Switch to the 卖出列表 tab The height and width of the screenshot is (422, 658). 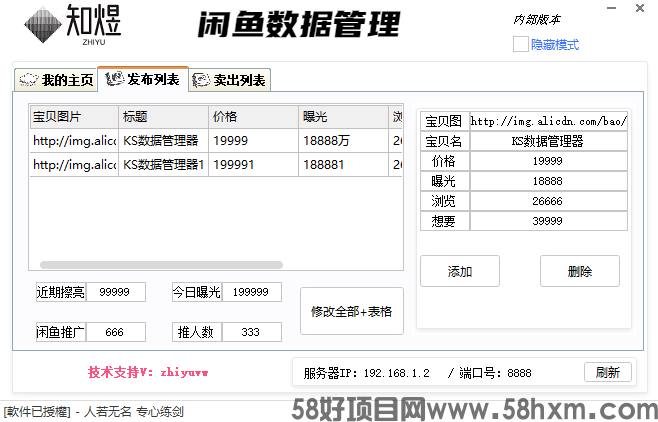[x=230, y=80]
